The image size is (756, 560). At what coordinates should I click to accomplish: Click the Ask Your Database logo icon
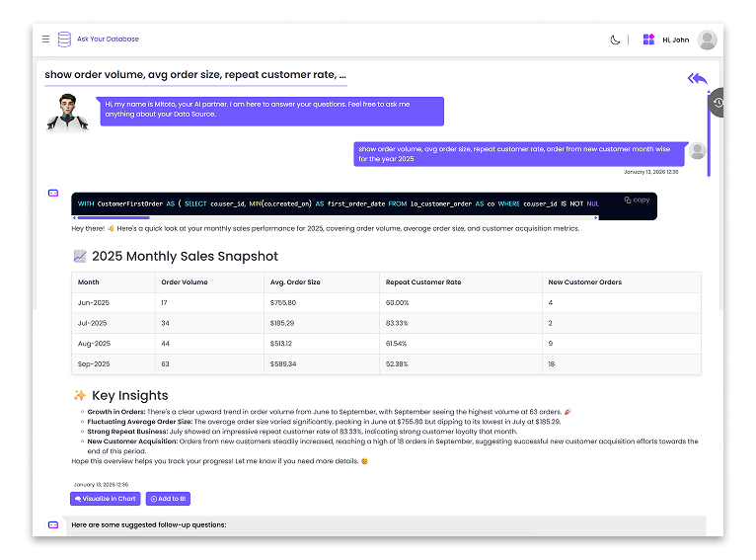click(x=64, y=40)
